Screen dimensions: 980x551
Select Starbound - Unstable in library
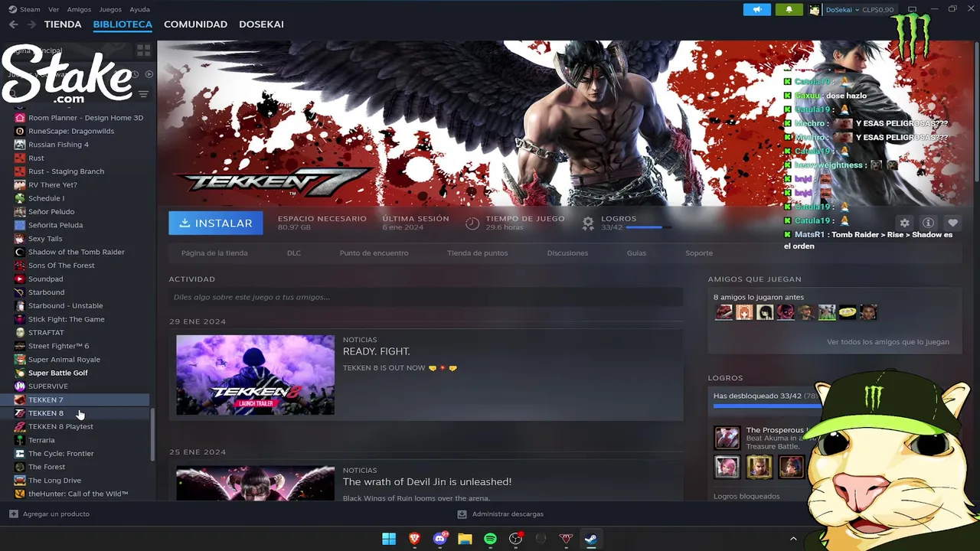point(75,305)
